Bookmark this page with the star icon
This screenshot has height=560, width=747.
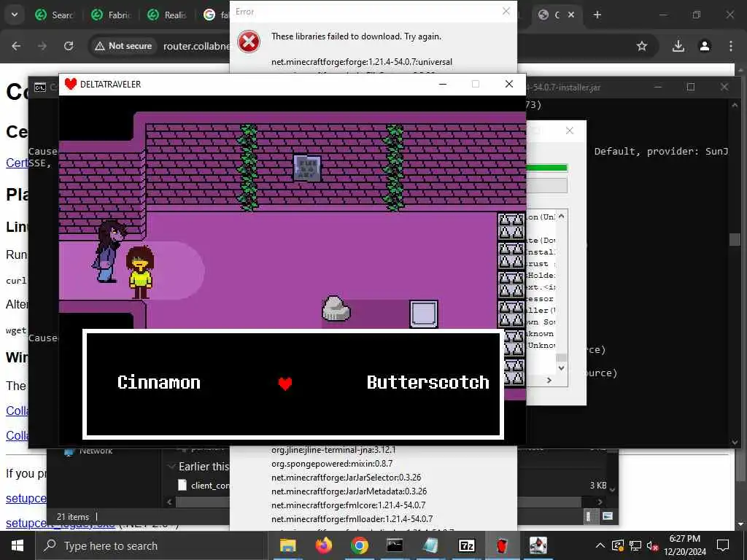pos(642,46)
